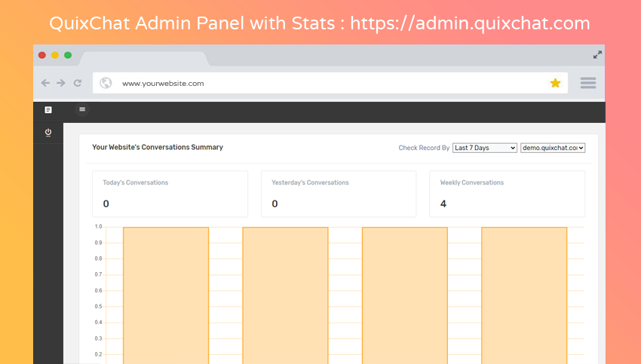Click the Yesterday's Conversations card
Image resolution: width=641 pixels, height=364 pixels.
click(x=339, y=194)
